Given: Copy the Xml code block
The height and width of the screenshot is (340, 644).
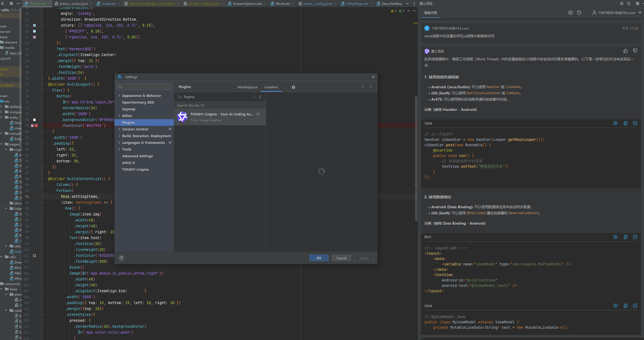Looking at the screenshot, I should click(x=626, y=237).
